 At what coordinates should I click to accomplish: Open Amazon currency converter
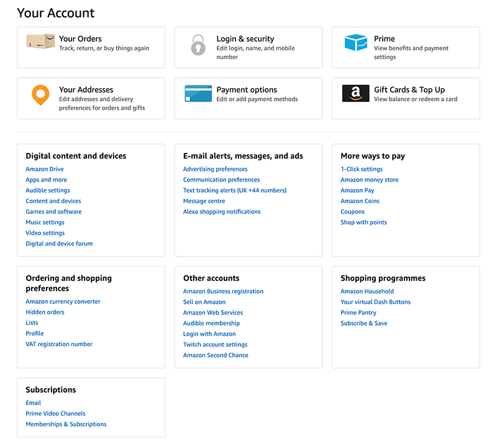pos(63,301)
